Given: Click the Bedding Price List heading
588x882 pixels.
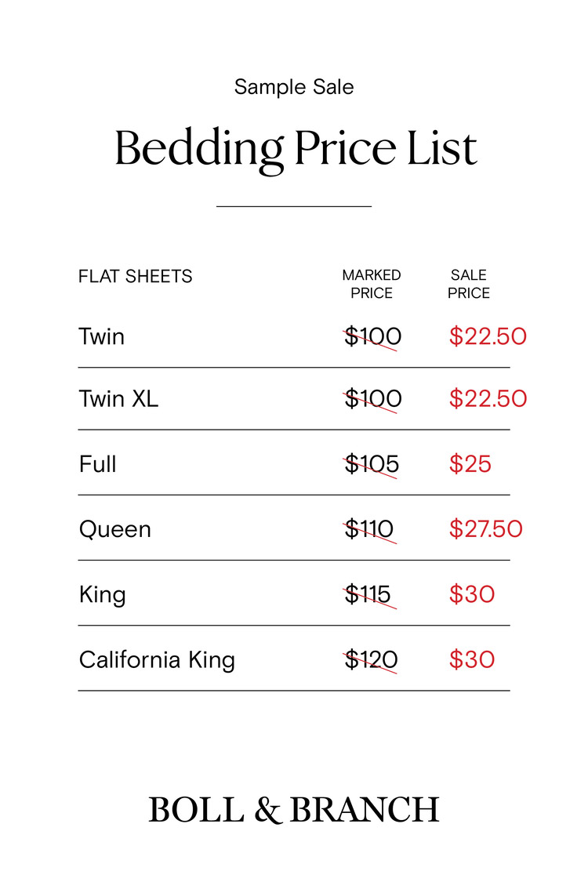Looking at the screenshot, I should (x=296, y=147).
